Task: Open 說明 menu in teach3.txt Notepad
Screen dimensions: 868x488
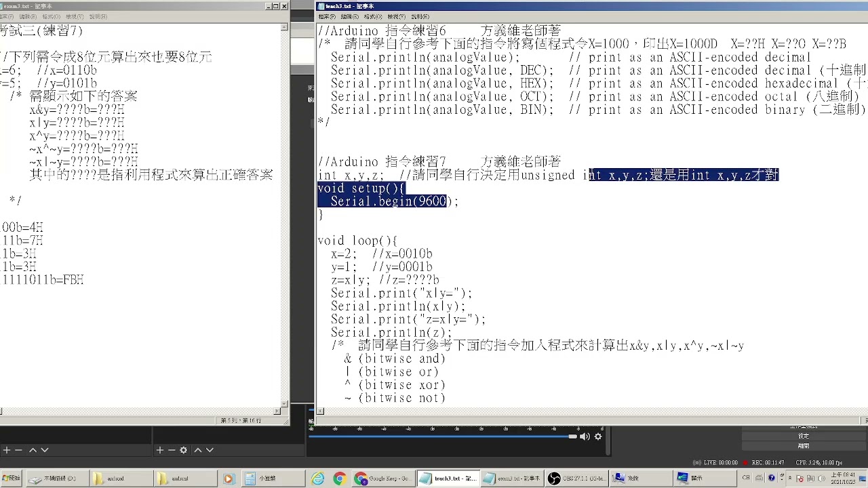Action: [420, 16]
